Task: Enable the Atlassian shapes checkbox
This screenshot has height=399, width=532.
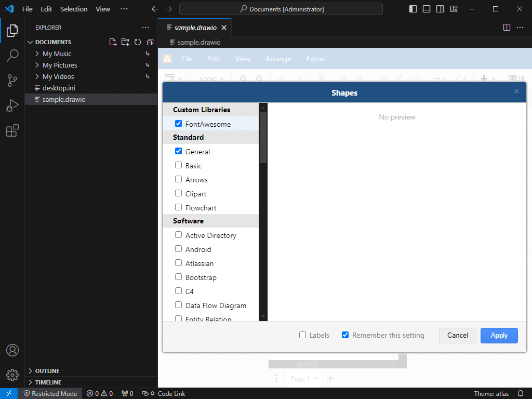Action: (x=179, y=262)
